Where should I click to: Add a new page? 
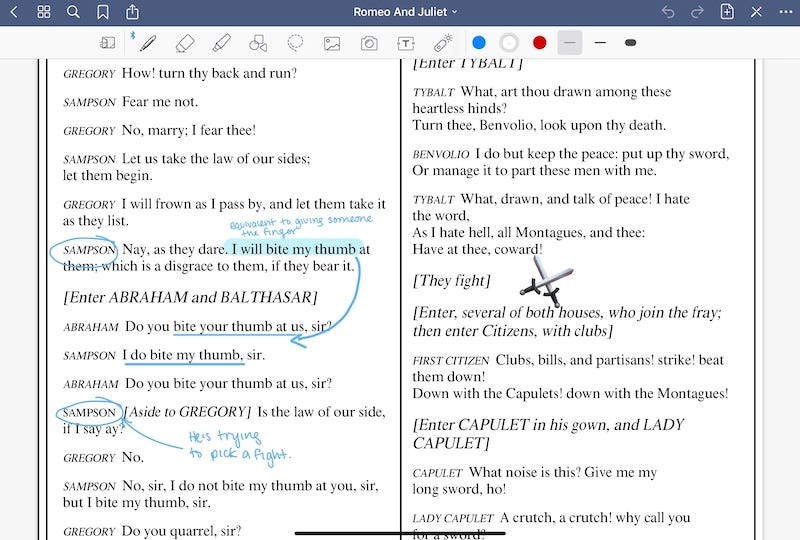(x=727, y=12)
